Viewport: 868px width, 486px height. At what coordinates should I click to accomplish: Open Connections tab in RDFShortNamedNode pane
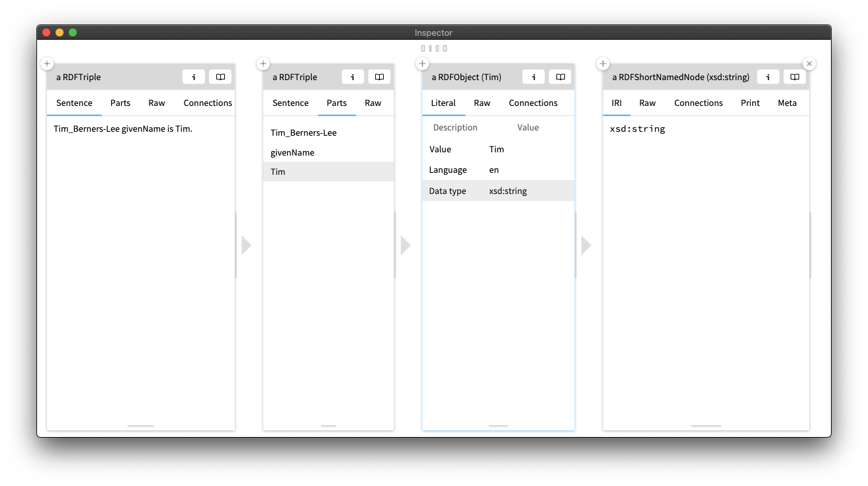point(699,103)
